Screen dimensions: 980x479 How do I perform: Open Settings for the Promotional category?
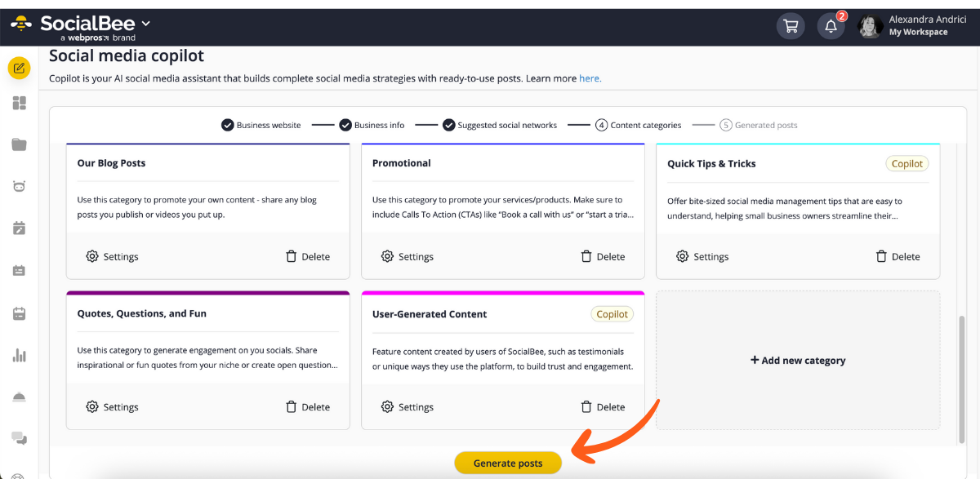407,255
